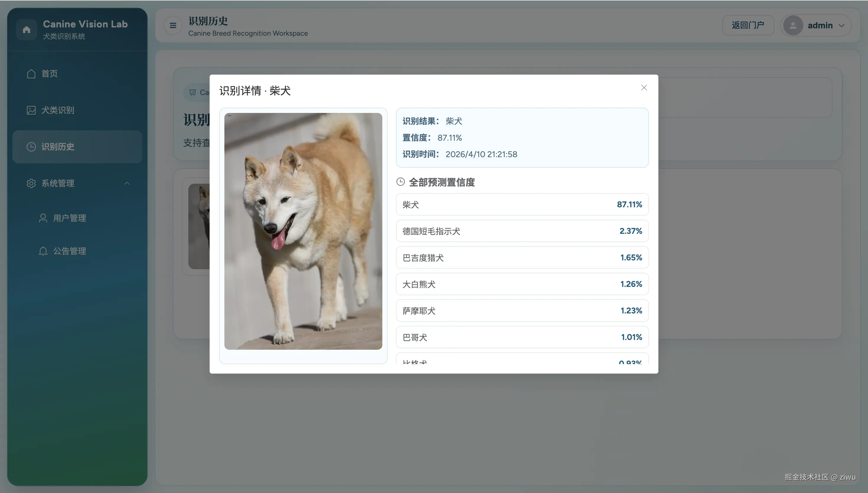Image resolution: width=868 pixels, height=493 pixels.
Task: Close the 识别详情 dialog
Action: (x=644, y=87)
